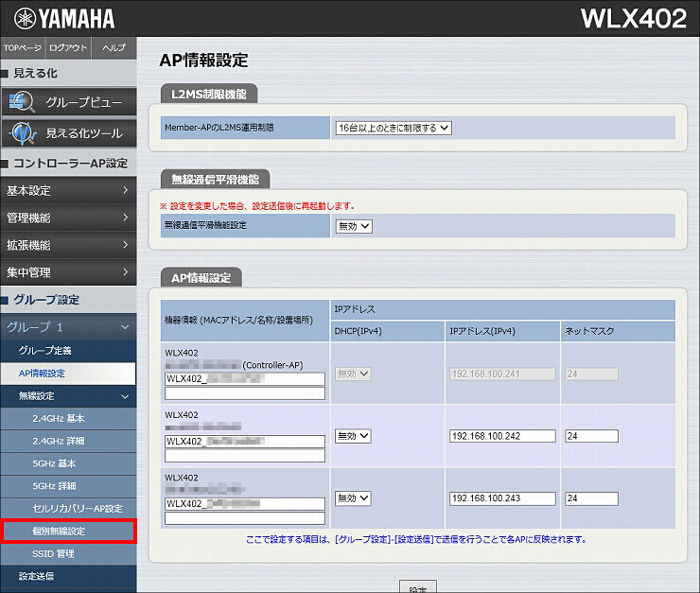
Task: Expand the 基本設定 menu
Action: tap(68, 190)
